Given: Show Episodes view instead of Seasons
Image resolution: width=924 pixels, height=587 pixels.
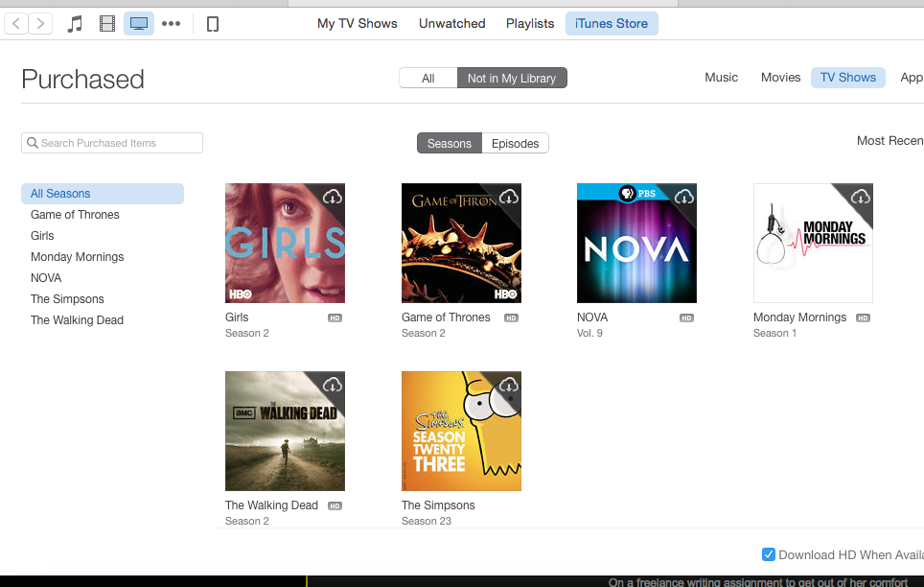Looking at the screenshot, I should pyautogui.click(x=515, y=144).
